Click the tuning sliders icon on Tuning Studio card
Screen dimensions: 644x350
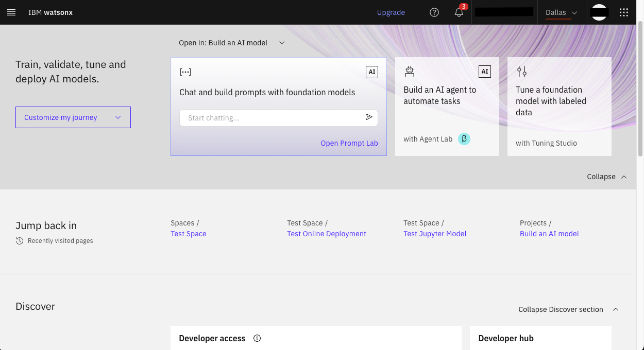[x=522, y=72]
